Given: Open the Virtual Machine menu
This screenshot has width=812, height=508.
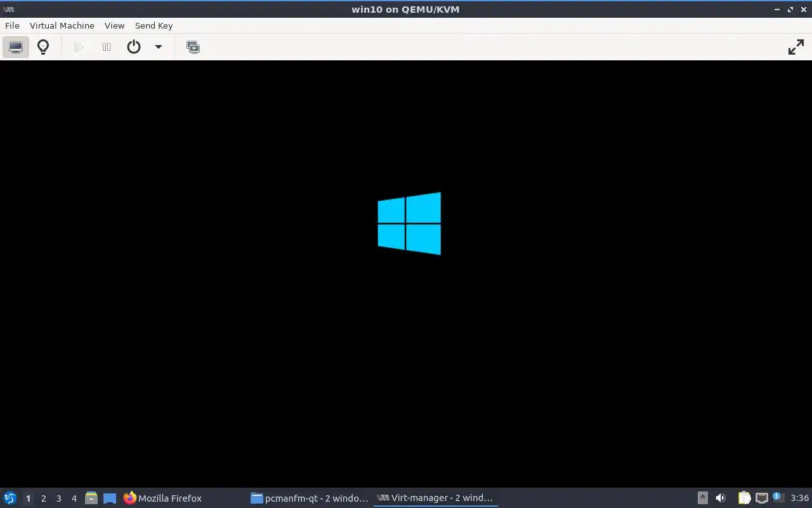Looking at the screenshot, I should (x=62, y=25).
